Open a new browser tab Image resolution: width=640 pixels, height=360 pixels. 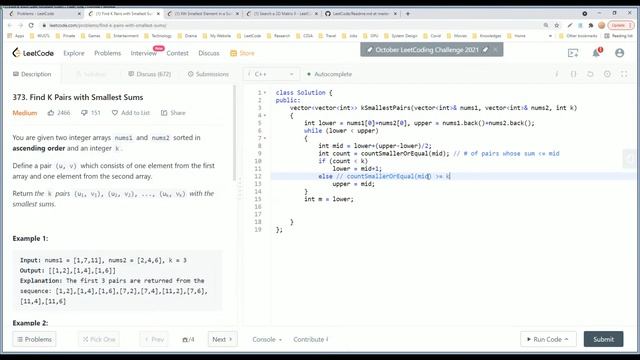[x=408, y=13]
